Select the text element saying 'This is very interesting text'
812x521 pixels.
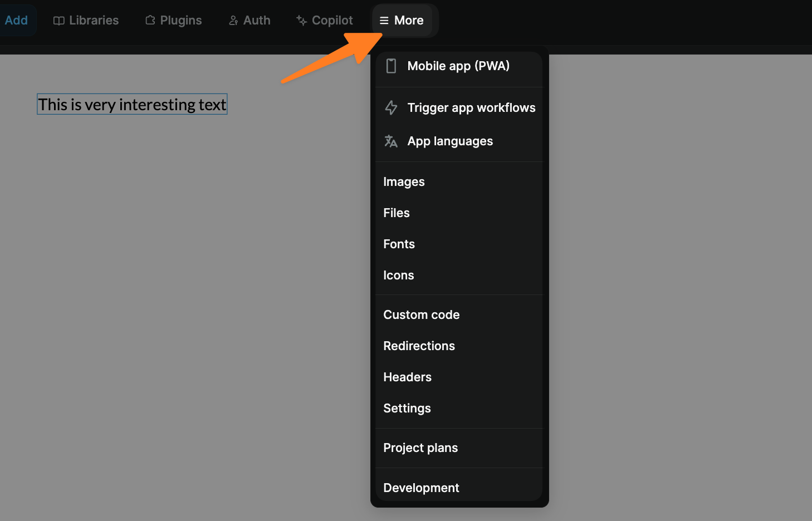pos(131,104)
